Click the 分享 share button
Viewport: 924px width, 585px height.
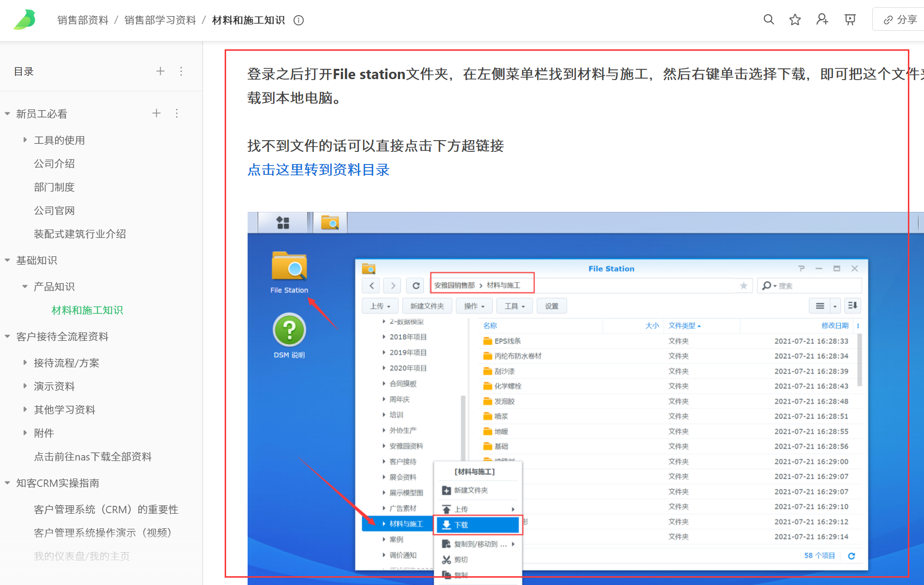[x=900, y=20]
